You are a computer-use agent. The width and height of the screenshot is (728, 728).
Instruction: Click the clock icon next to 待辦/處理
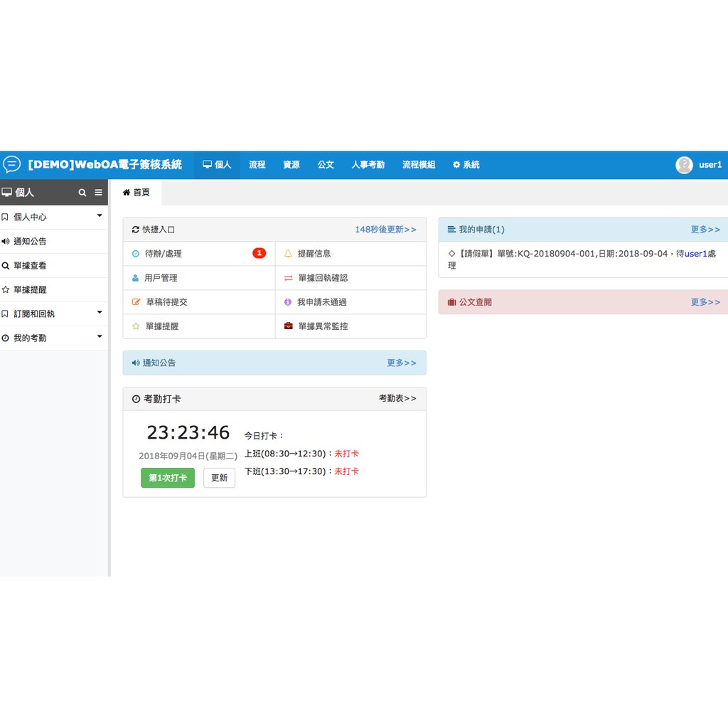tap(136, 254)
